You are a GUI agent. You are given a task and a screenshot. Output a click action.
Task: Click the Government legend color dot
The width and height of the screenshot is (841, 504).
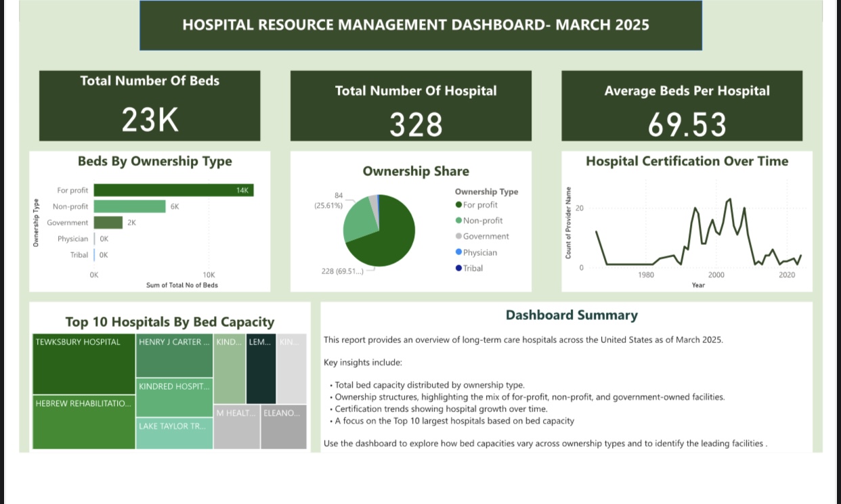tap(458, 236)
